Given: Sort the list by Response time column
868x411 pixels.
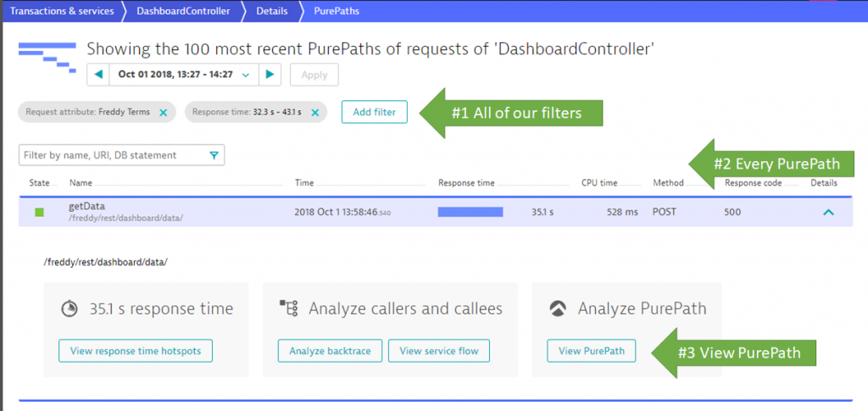Looking at the screenshot, I should pos(466,183).
